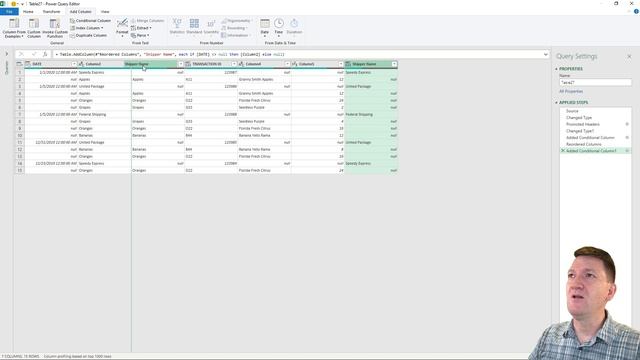Open gear settings for Promoted Headers step
The width and height of the screenshot is (640, 360).
[x=627, y=124]
